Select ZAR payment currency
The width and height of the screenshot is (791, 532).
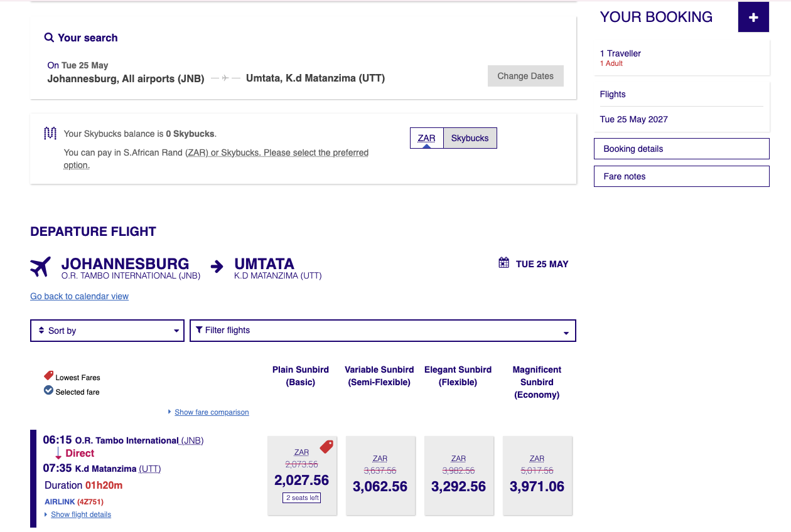(426, 138)
